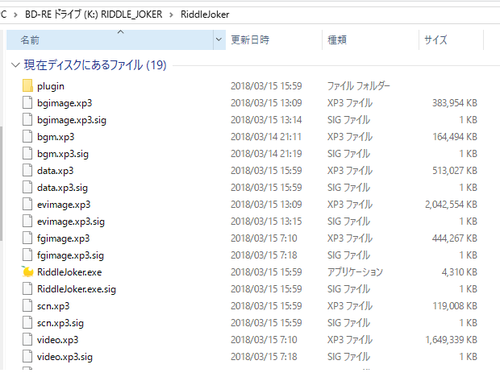Screen dimensions: 500x377
Task: Click the 119,008 KB size cell
Action: coord(455,306)
